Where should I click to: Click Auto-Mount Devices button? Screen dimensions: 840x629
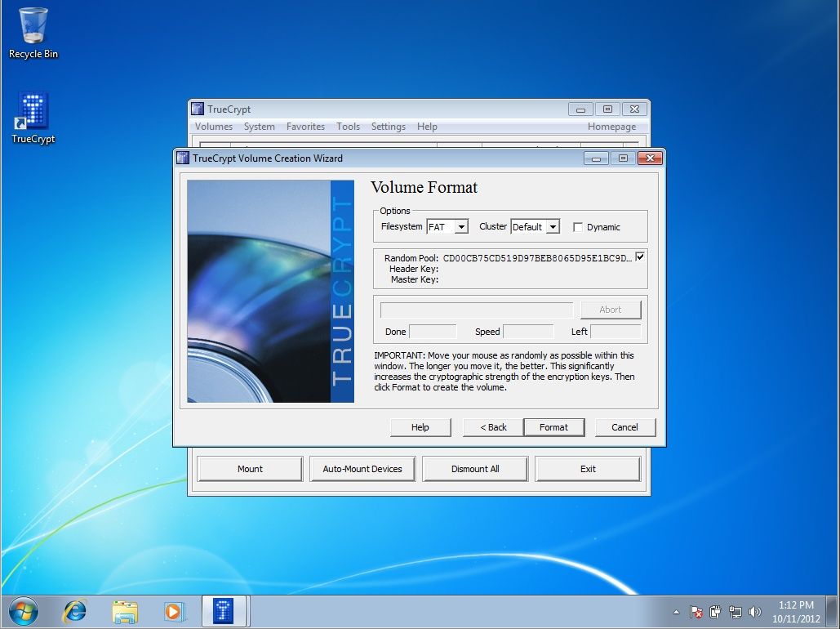[362, 469]
